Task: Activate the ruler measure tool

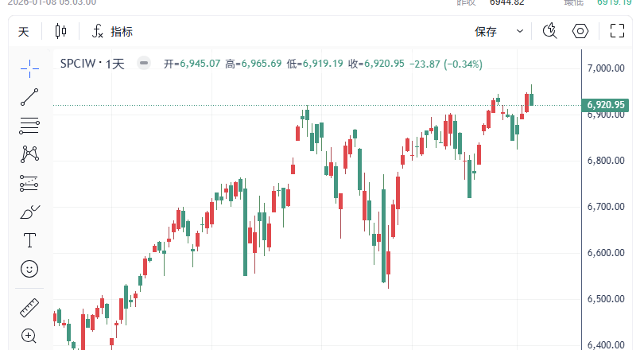Action: click(x=29, y=307)
